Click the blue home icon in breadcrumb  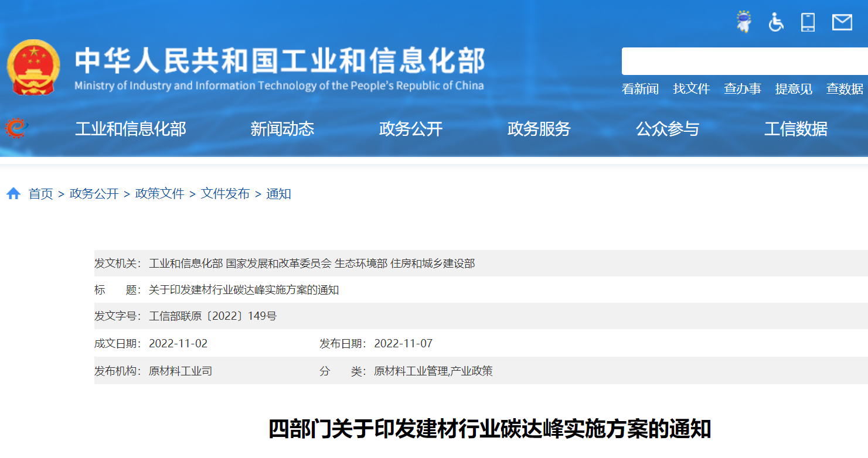point(13,193)
